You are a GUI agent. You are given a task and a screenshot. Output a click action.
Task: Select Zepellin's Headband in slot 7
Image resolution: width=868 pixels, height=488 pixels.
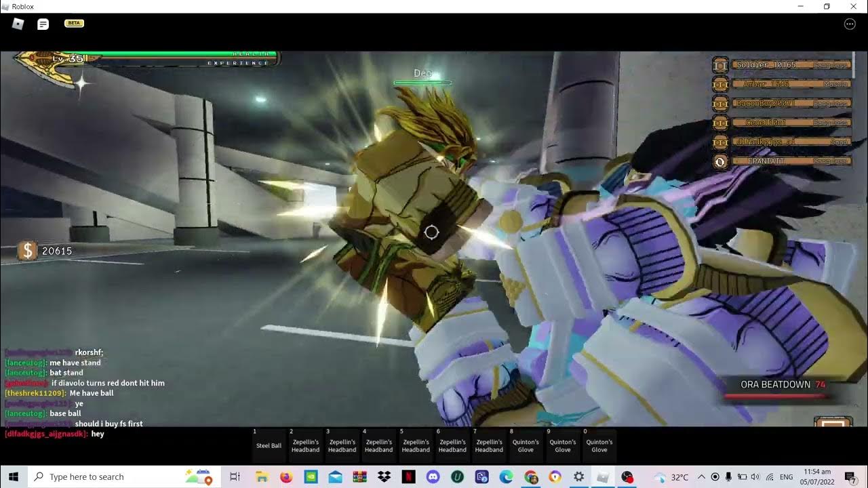pyautogui.click(x=488, y=445)
